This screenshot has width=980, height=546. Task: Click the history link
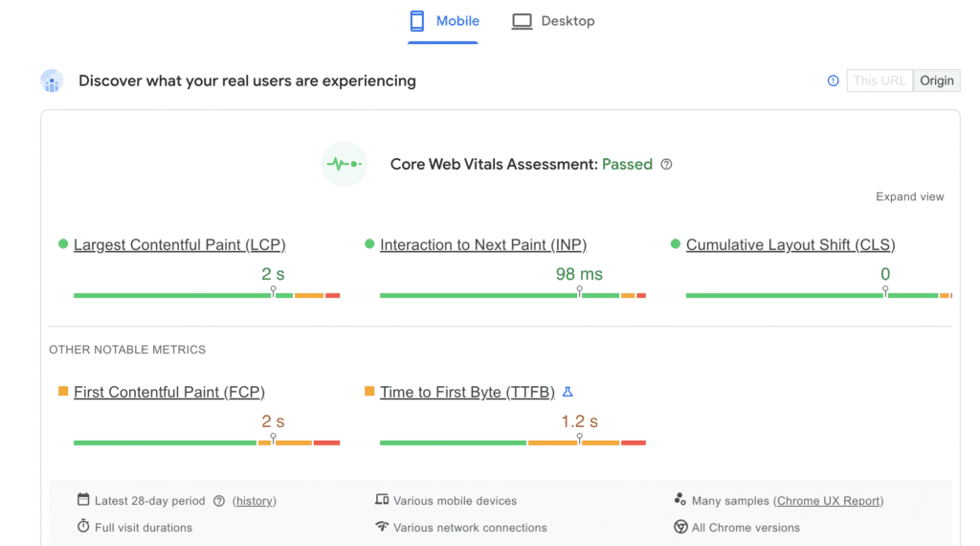point(255,501)
